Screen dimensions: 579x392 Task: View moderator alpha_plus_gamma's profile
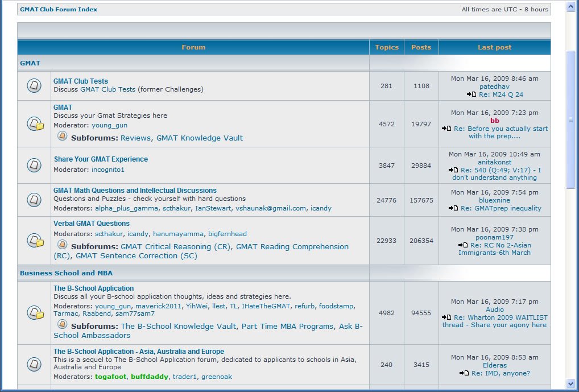tap(127, 208)
